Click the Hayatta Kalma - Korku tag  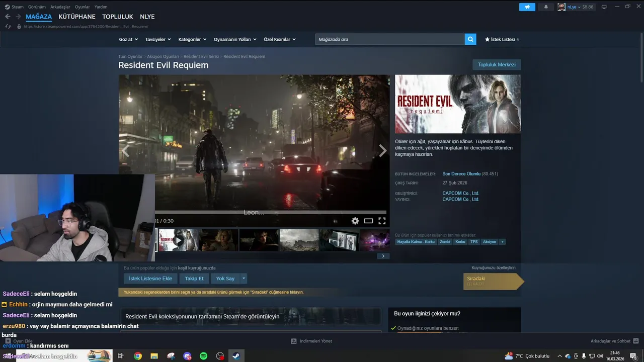click(416, 242)
